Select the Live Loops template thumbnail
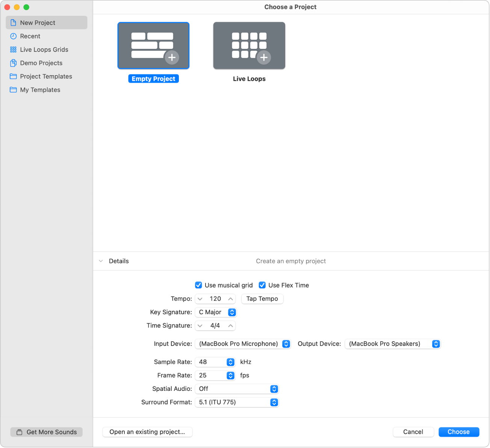This screenshot has height=448, width=490. (249, 45)
